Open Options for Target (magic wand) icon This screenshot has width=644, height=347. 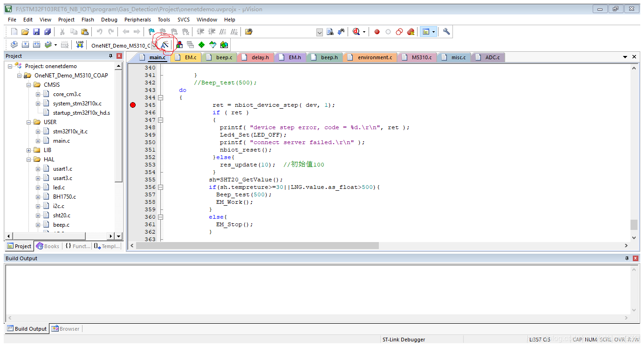click(164, 45)
